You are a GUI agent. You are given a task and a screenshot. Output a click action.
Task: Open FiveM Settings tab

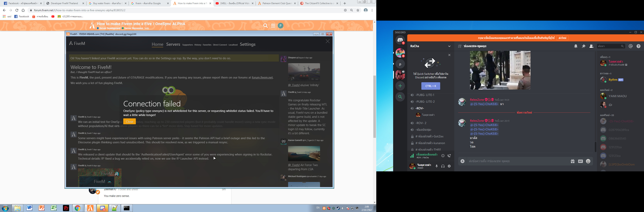(x=248, y=44)
